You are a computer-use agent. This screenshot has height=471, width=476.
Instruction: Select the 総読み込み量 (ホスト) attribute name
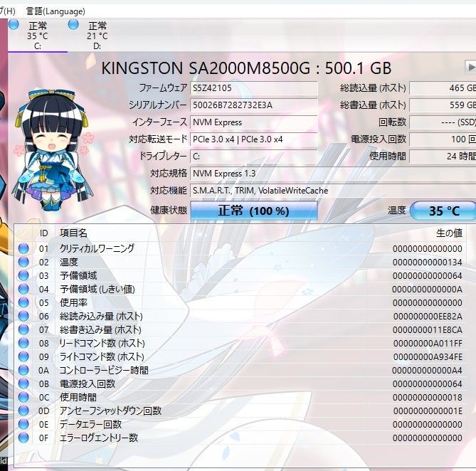pyautogui.click(x=101, y=316)
